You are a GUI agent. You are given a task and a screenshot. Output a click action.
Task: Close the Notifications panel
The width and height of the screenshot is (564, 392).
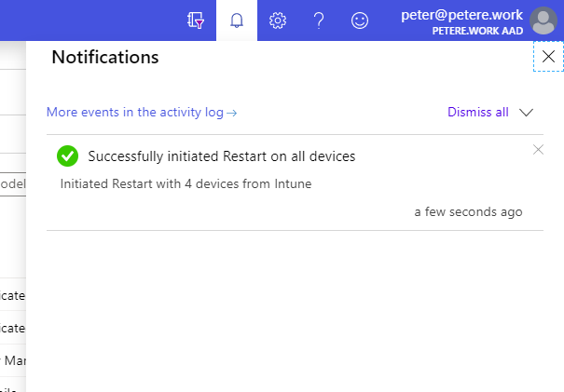point(548,57)
